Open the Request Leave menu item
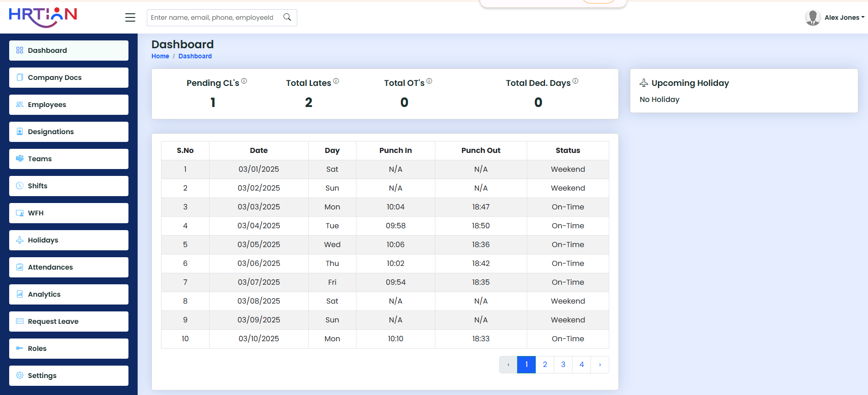Screen dimensions: 868x395 (69, 322)
